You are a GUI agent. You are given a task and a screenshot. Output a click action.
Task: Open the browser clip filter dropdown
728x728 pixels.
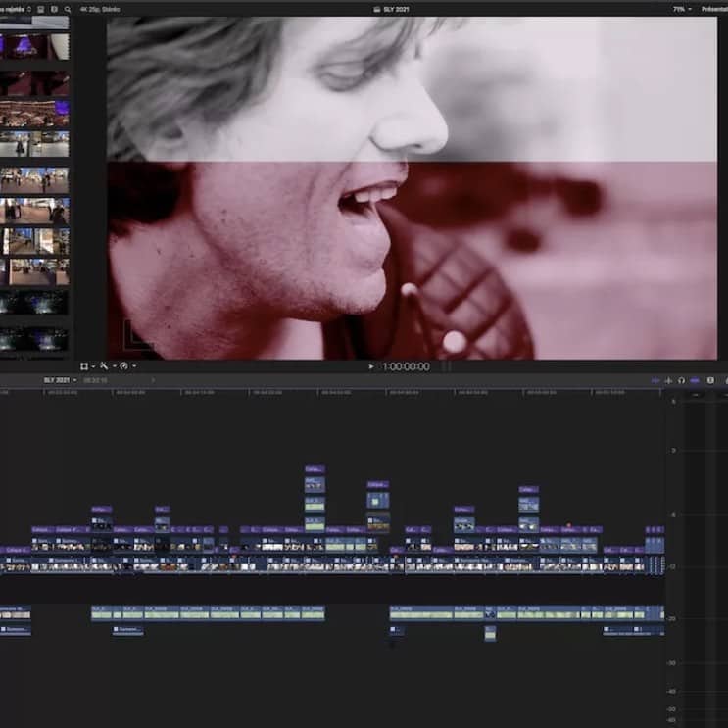tap(15, 9)
